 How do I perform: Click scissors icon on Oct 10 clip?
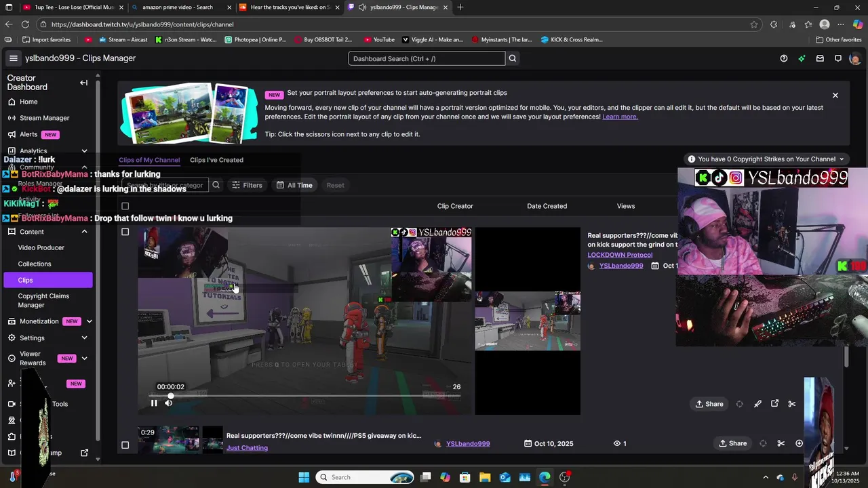(x=781, y=443)
